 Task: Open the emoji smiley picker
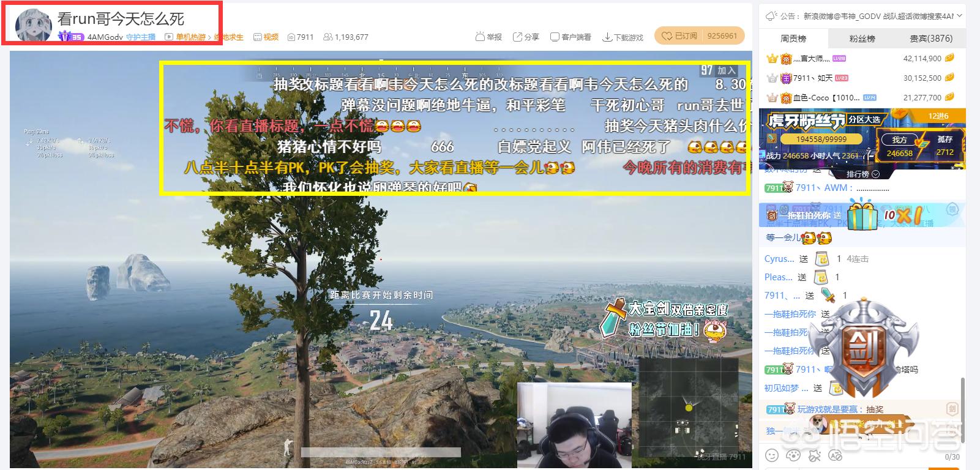click(x=772, y=455)
